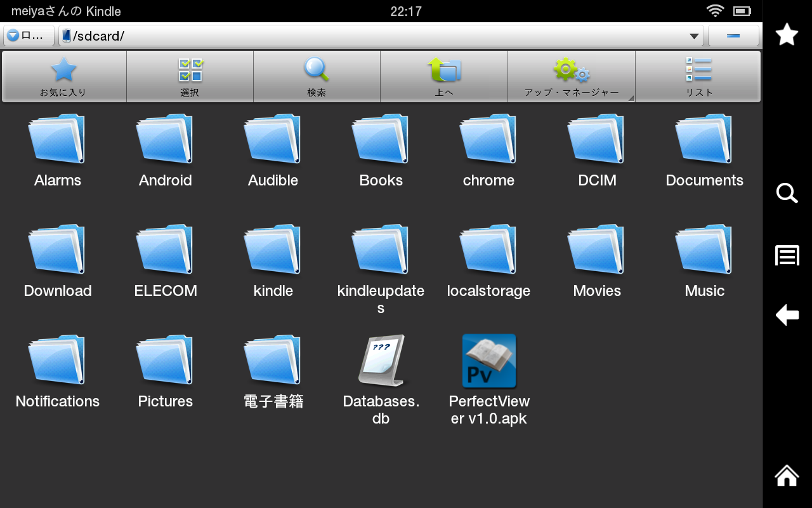Tap the battery status icon
The width and height of the screenshot is (812, 508).
coord(742,11)
